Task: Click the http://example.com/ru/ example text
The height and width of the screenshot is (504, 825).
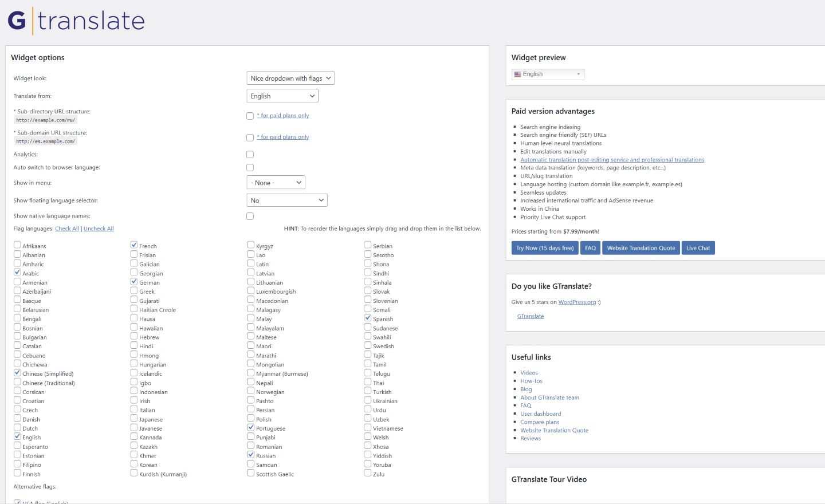Action: pos(46,120)
